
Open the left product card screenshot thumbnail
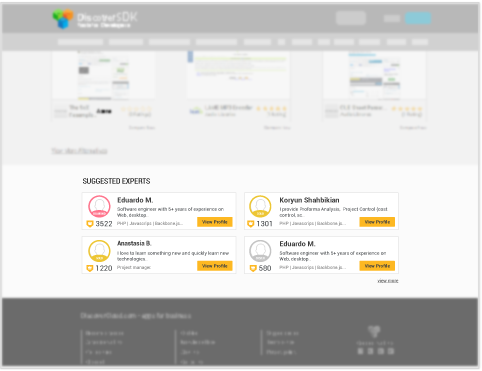point(103,74)
